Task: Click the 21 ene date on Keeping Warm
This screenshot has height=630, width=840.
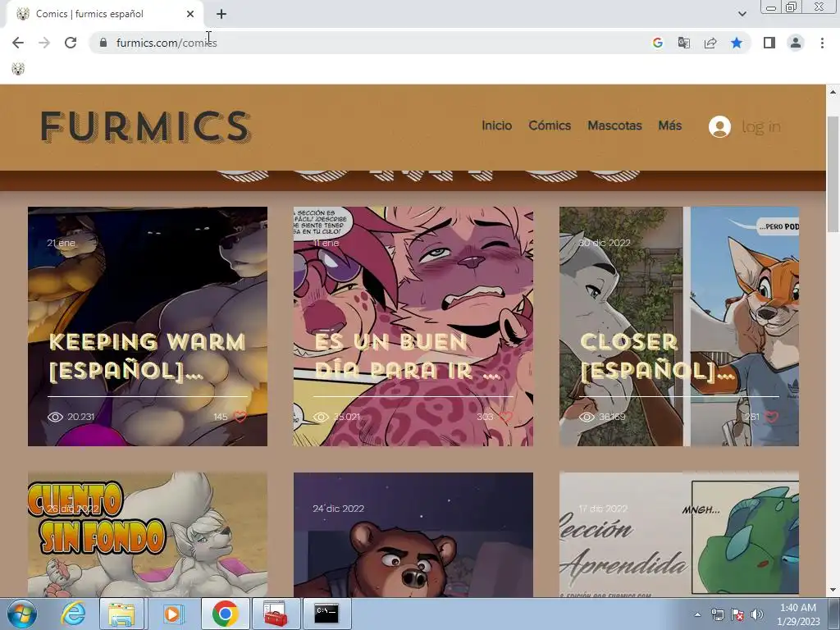Action: point(61,243)
